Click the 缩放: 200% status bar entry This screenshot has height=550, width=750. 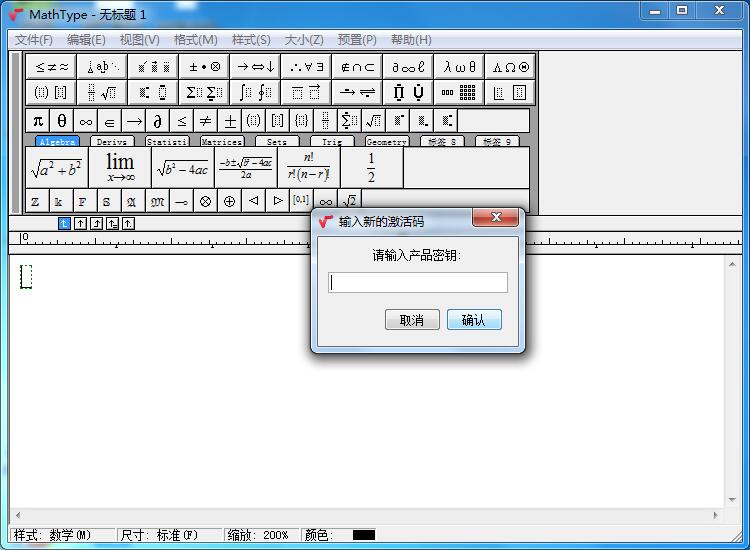coord(262,535)
